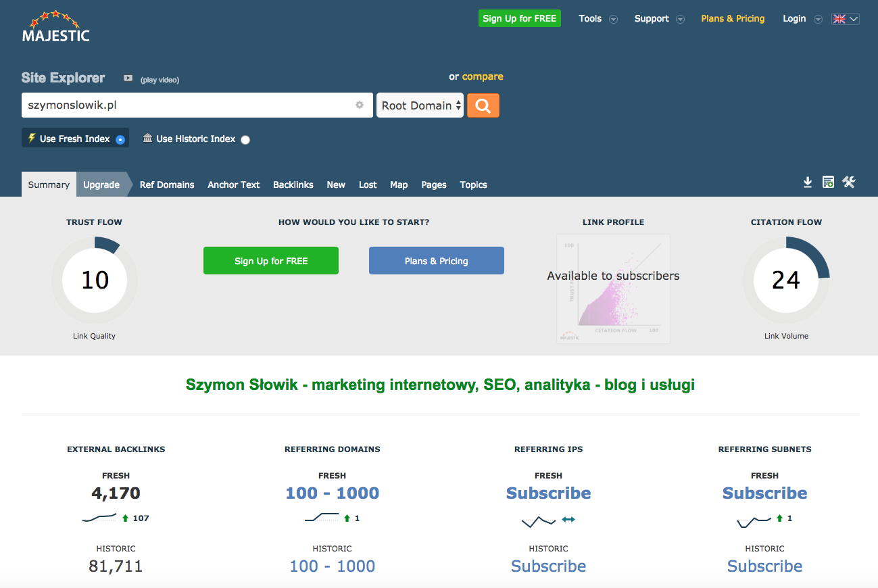
Task: Click the download arrow icon
Action: click(x=808, y=182)
